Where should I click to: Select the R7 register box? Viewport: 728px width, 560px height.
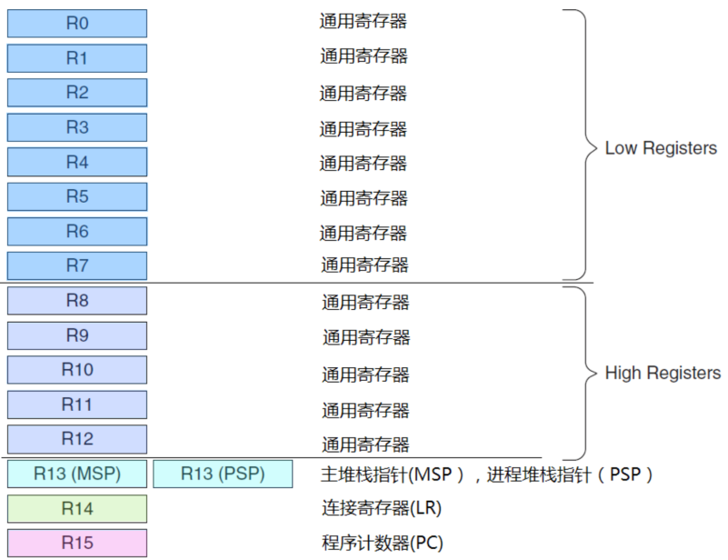click(x=77, y=265)
